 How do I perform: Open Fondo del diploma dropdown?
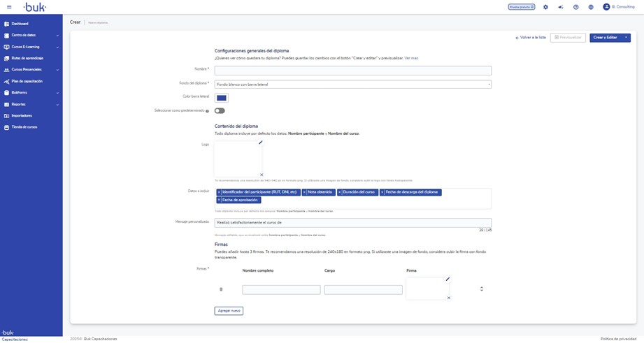pyautogui.click(x=352, y=85)
